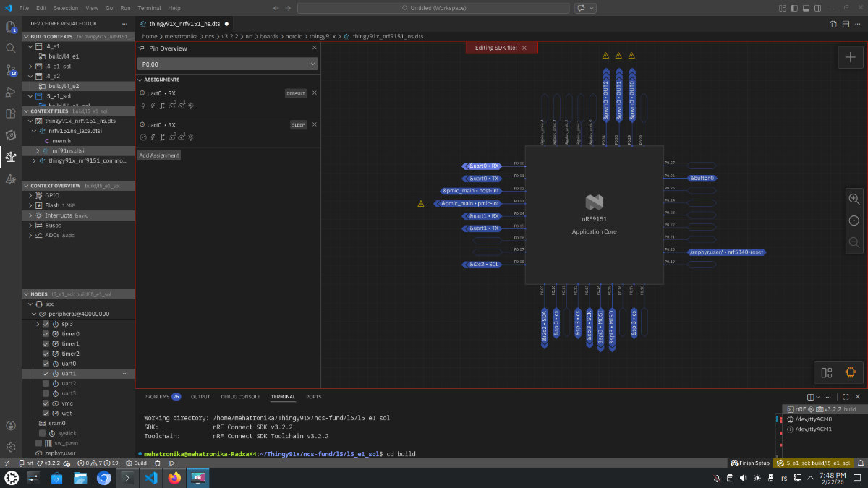Viewport: 868px width, 488px height.
Task: Open the Manage gear in activity bar
Action: point(11,448)
